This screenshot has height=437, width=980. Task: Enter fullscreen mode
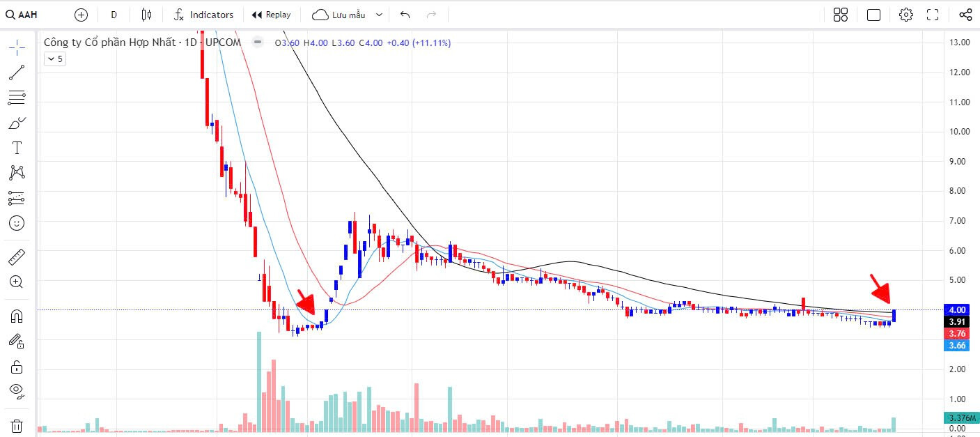click(933, 15)
